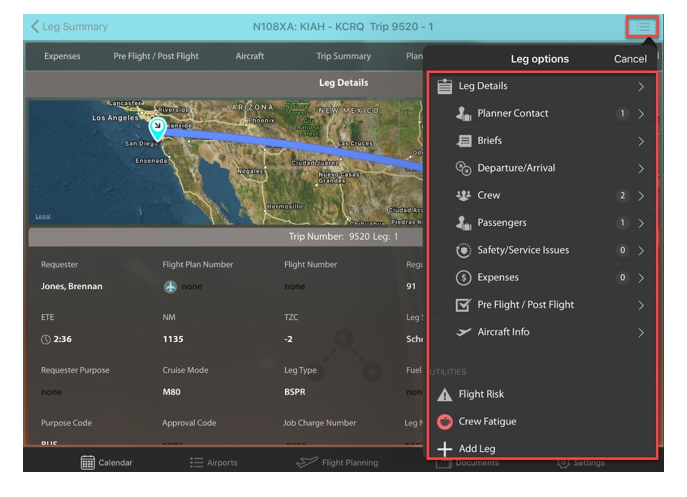Click the Flight Planning bottom tab
The height and width of the screenshot is (497, 687).
coord(337,463)
